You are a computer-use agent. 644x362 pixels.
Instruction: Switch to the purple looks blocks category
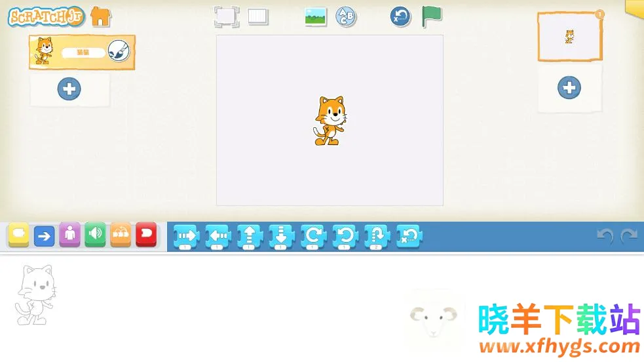[x=69, y=235]
